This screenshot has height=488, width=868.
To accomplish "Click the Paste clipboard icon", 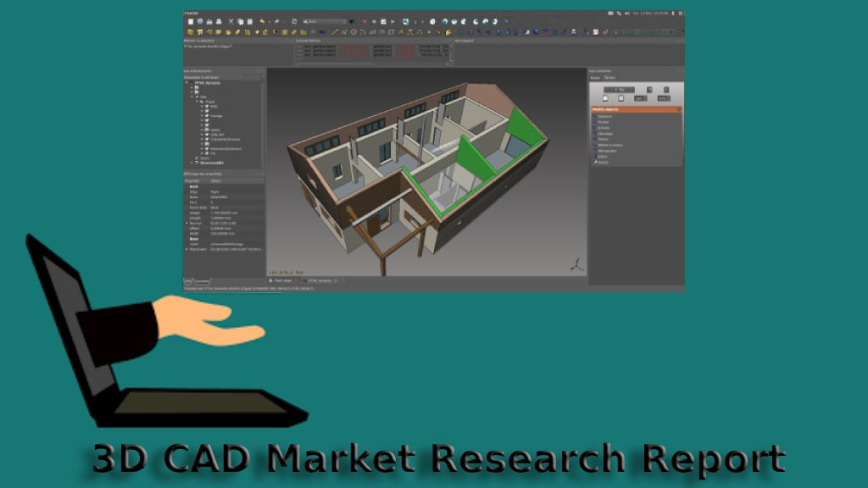I will [250, 21].
